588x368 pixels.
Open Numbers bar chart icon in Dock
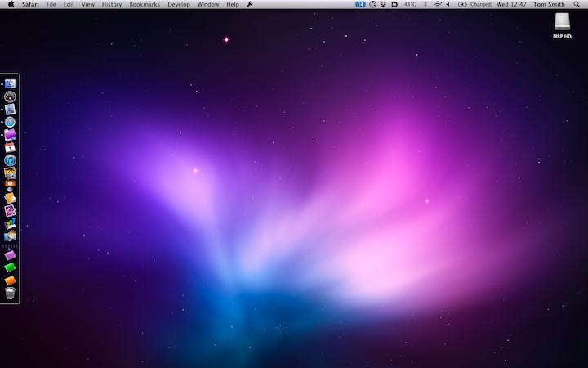[10, 223]
